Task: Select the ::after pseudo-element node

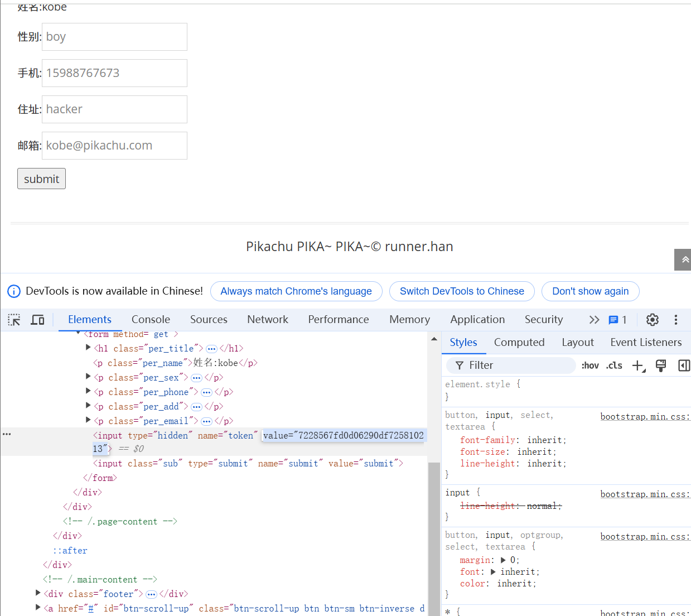Action: [70, 550]
